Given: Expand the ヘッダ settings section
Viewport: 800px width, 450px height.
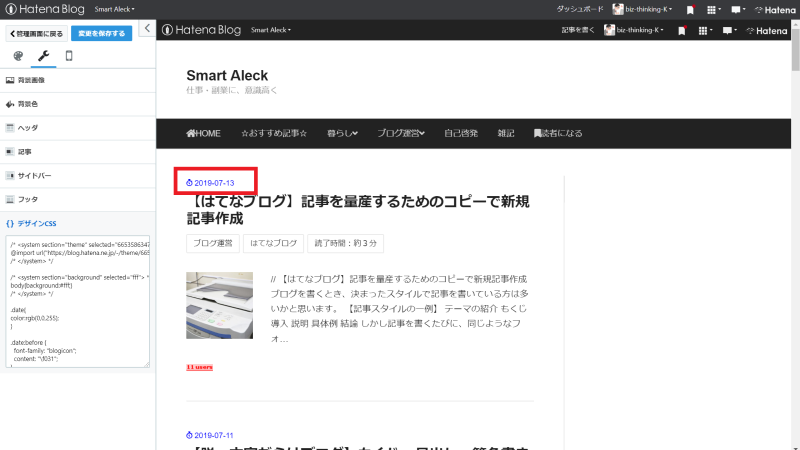Looking at the screenshot, I should coord(78,128).
